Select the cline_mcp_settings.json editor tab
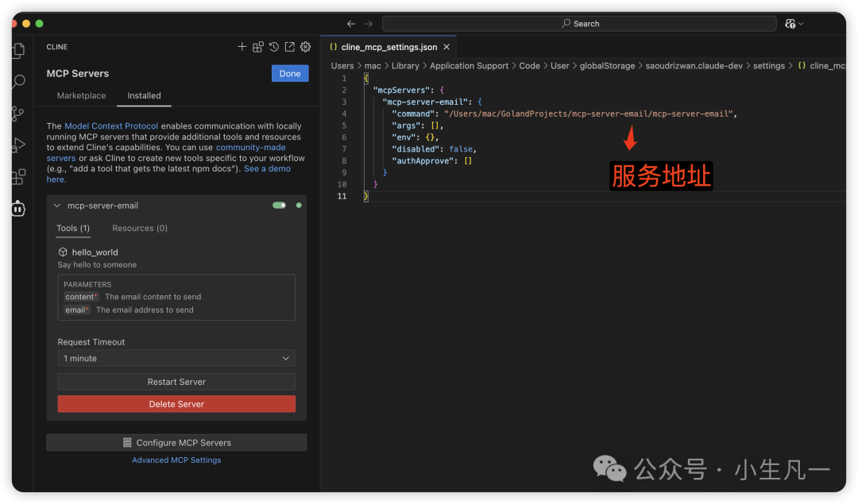Viewport: 858px width, 504px height. point(389,47)
